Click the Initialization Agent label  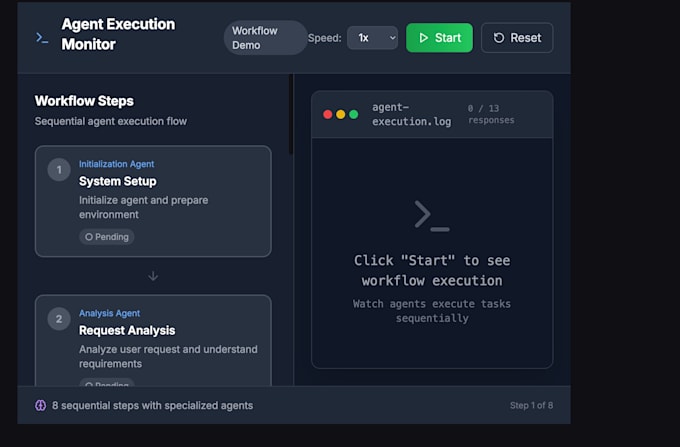tap(116, 164)
